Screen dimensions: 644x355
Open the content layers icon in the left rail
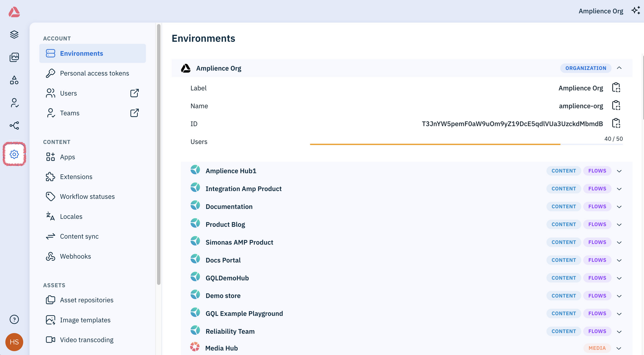14,34
